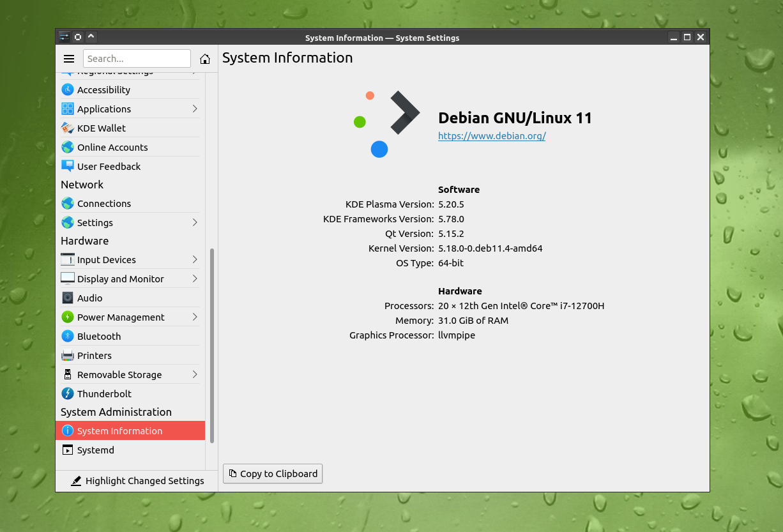Click the home icon next to search

tap(205, 59)
